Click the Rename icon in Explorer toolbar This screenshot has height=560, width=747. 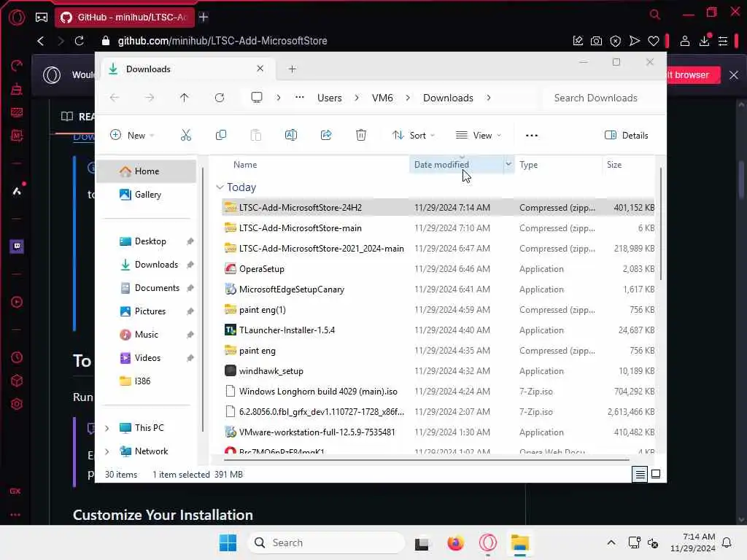(x=290, y=135)
